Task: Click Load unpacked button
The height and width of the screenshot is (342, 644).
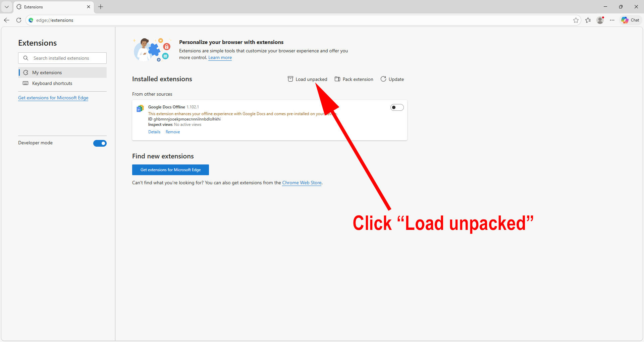Action: click(x=308, y=79)
